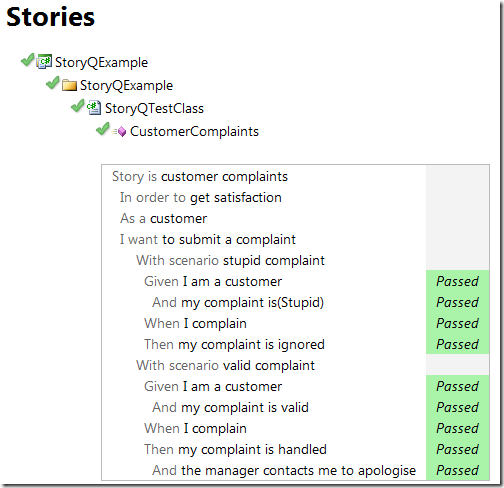Image resolution: width=504 pixels, height=488 pixels.
Task: Select the StoryQExample project tree node
Action: point(101,62)
